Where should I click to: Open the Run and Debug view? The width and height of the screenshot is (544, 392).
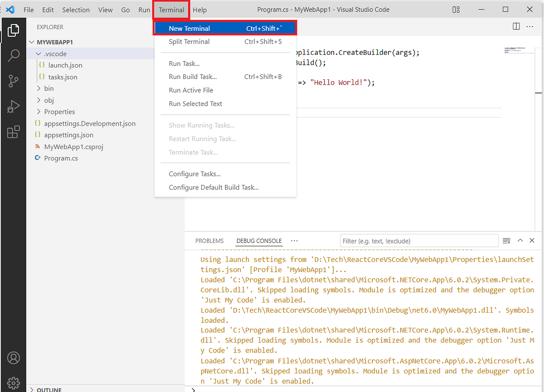click(x=14, y=106)
